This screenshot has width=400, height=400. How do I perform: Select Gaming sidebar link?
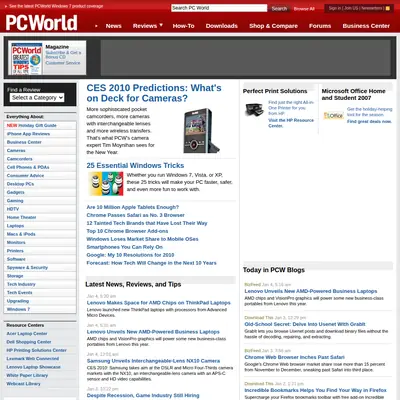tap(15, 201)
